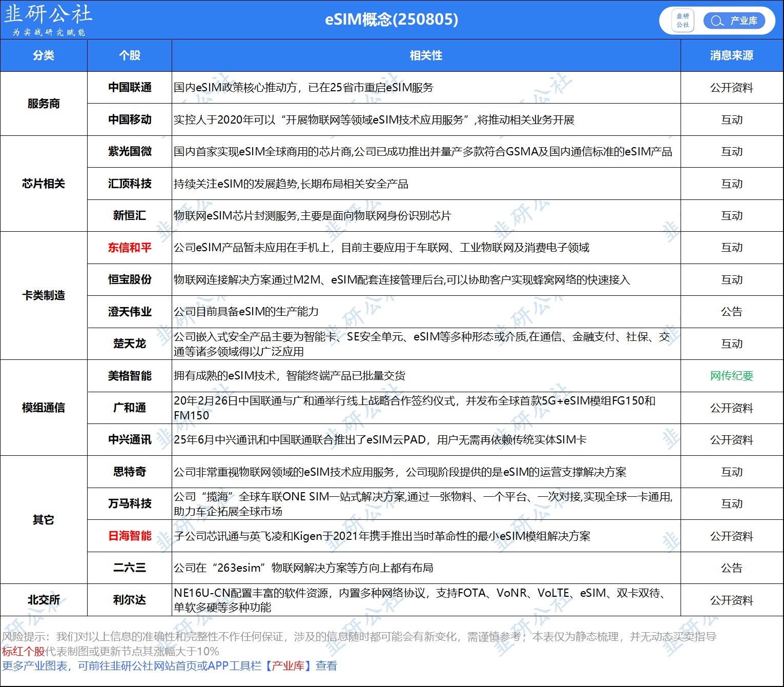Select the 分类 column header
This screenshot has height=687, width=784.
click(44, 55)
